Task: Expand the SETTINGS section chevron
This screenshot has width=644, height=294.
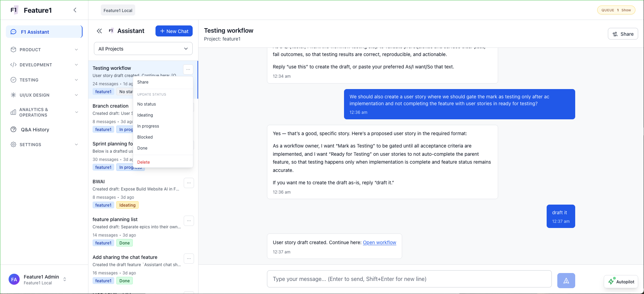Action: coord(76,144)
